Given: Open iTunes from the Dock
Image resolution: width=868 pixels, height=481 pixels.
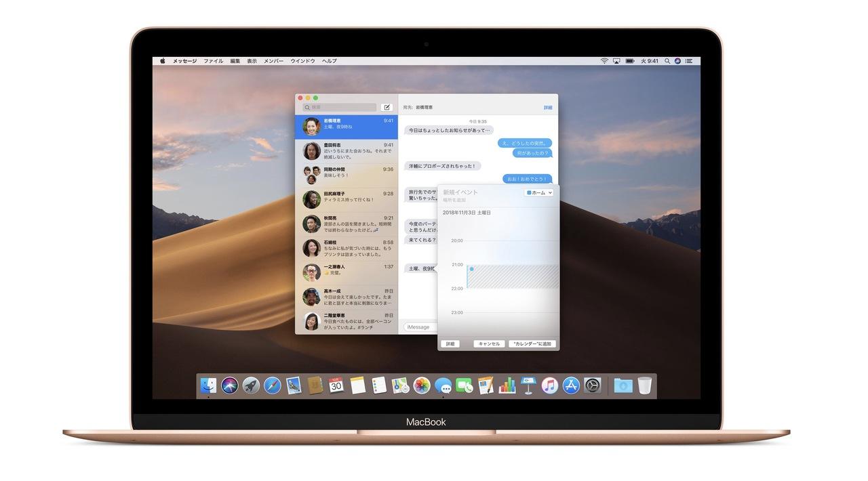Looking at the screenshot, I should coord(549,385).
